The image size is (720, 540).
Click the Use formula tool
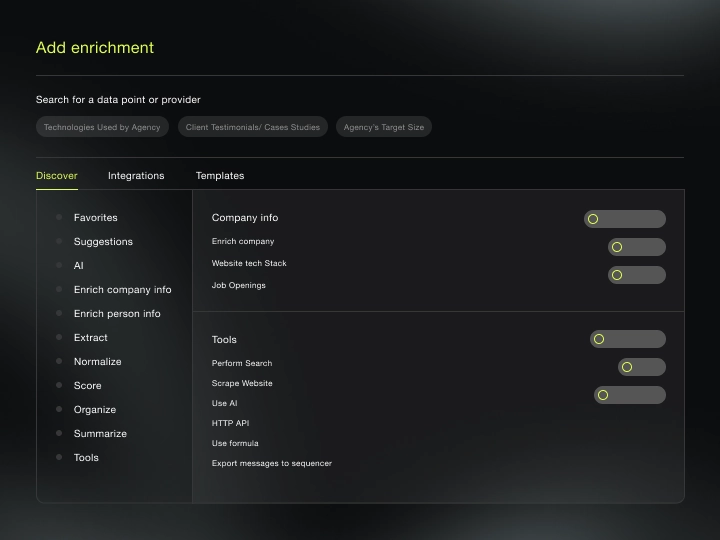pos(235,443)
